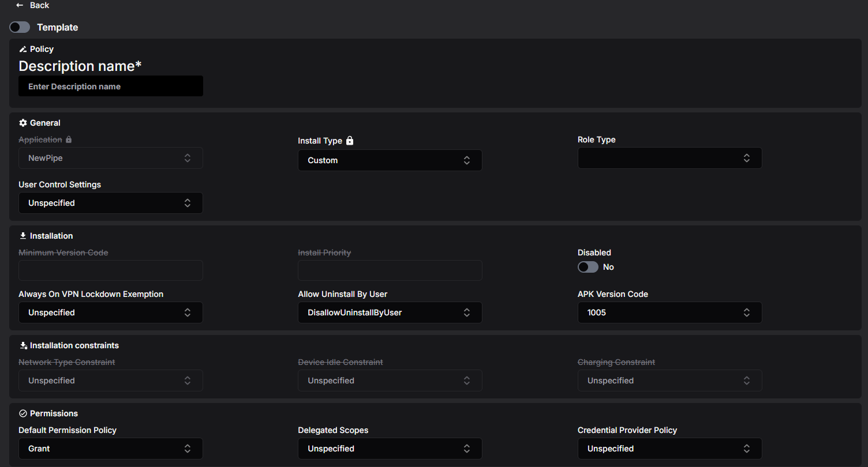Screen dimensions: 868x467
Task: Open the Allow Uninstall By User dropdown
Action: click(x=390, y=312)
